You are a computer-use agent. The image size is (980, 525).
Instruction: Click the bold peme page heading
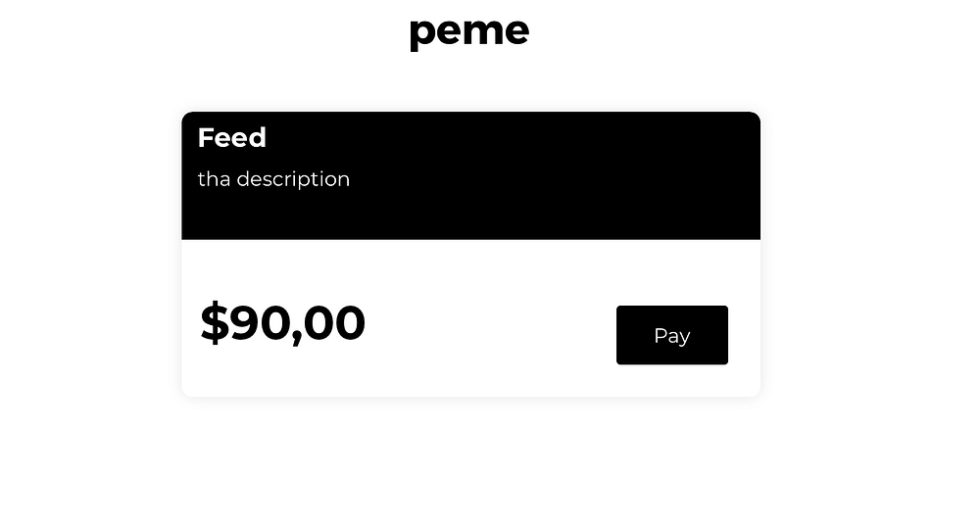click(x=468, y=31)
